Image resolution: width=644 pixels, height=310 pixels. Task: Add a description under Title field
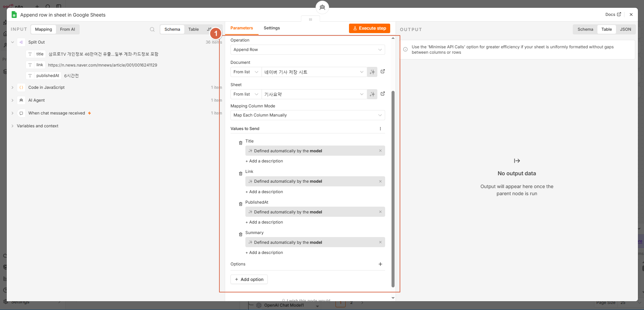tap(264, 161)
